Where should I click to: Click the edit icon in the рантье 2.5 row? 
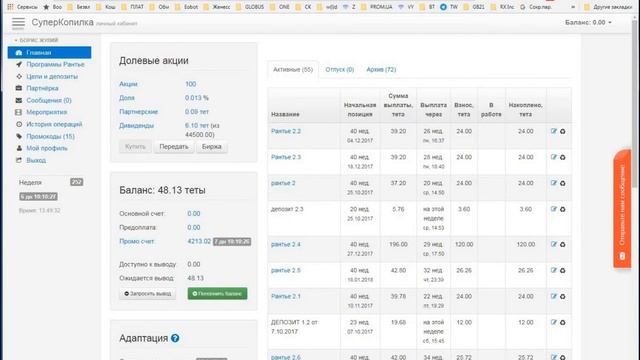point(553,270)
